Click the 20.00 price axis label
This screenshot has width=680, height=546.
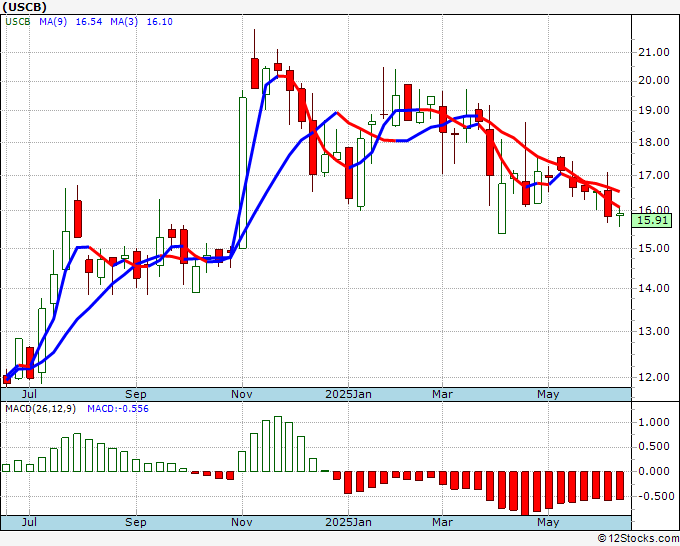pyautogui.click(x=654, y=81)
